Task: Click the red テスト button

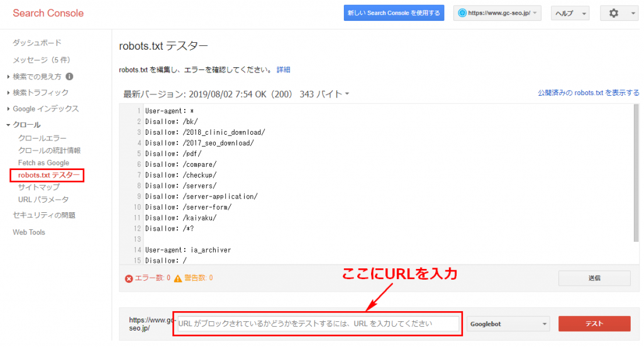Action: pyautogui.click(x=594, y=324)
